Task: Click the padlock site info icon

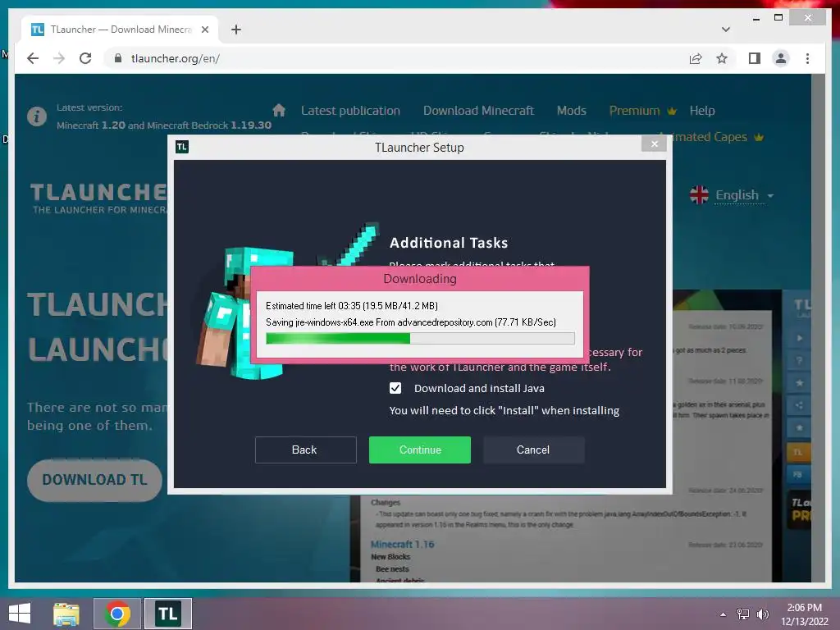Action: tap(118, 58)
